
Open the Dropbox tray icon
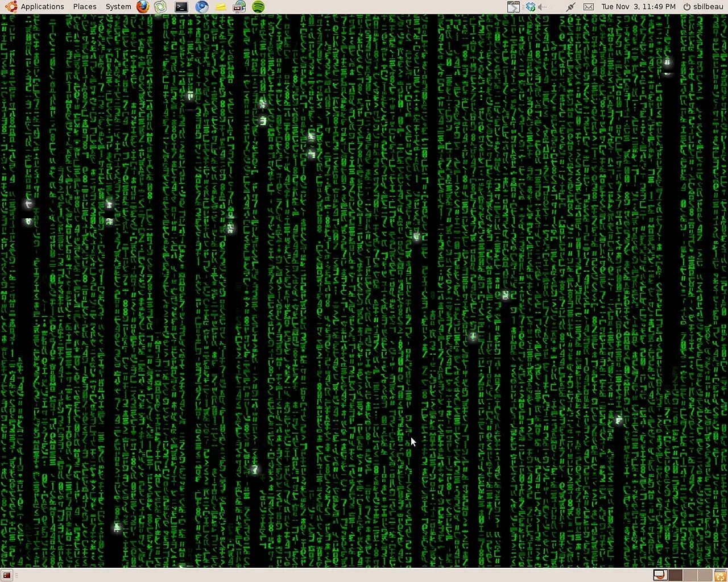(x=530, y=7)
